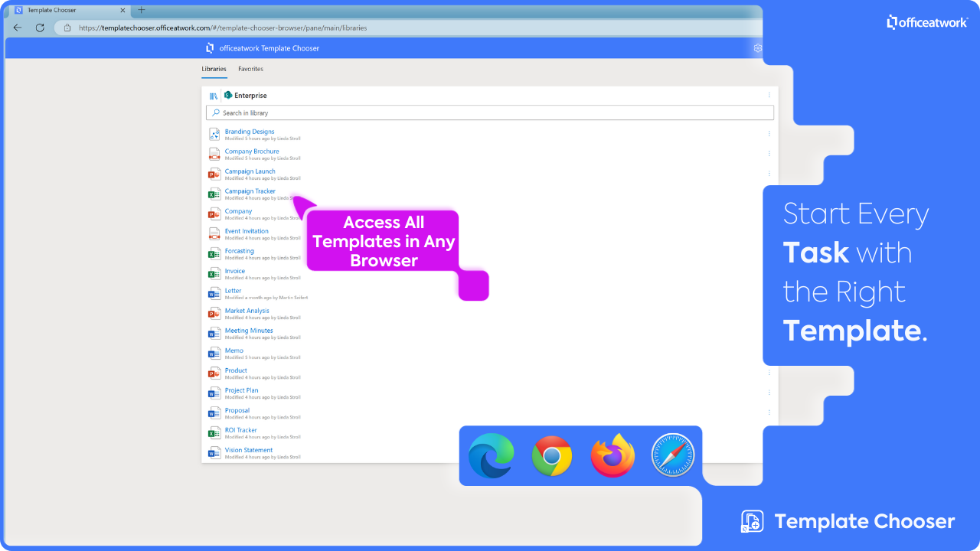
Task: Open the Branding Designs template link
Action: coord(250,132)
